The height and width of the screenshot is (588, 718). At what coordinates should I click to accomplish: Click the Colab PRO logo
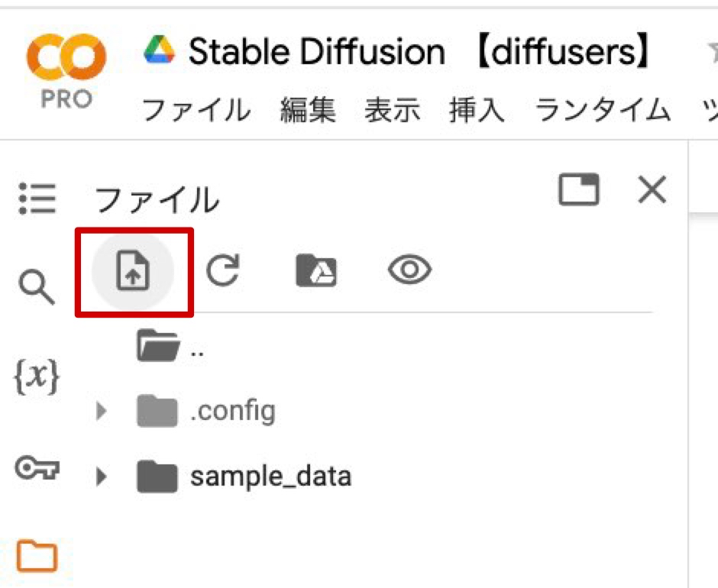pyautogui.click(x=66, y=70)
